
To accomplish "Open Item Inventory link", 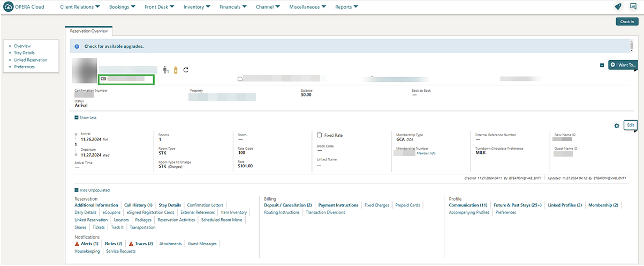I will tap(234, 213).
